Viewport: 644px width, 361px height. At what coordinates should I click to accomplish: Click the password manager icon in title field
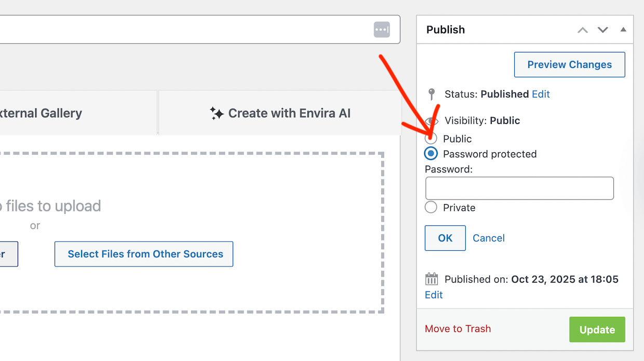pos(382,30)
